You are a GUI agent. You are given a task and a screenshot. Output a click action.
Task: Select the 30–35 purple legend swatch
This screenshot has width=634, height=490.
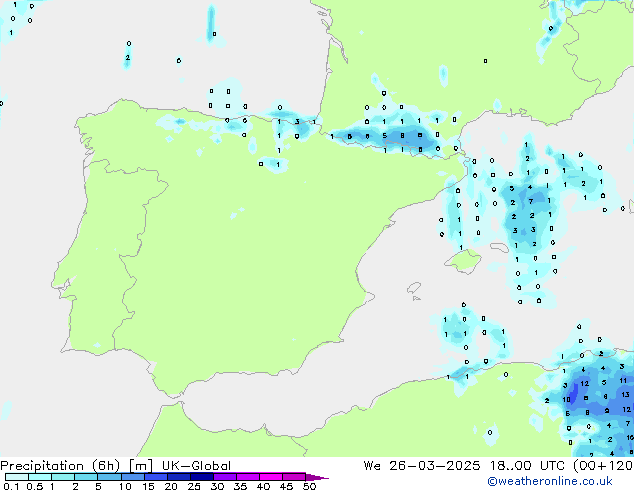pyautogui.click(x=225, y=477)
